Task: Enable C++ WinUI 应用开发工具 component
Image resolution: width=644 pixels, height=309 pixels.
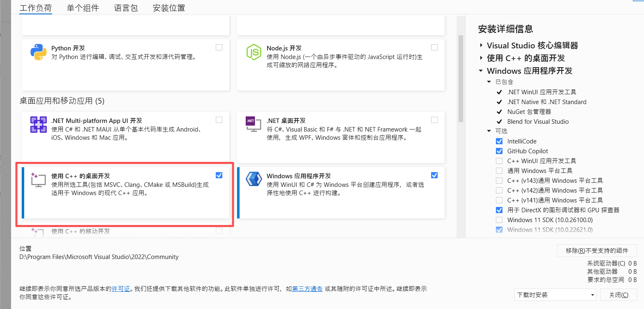Action: [499, 161]
